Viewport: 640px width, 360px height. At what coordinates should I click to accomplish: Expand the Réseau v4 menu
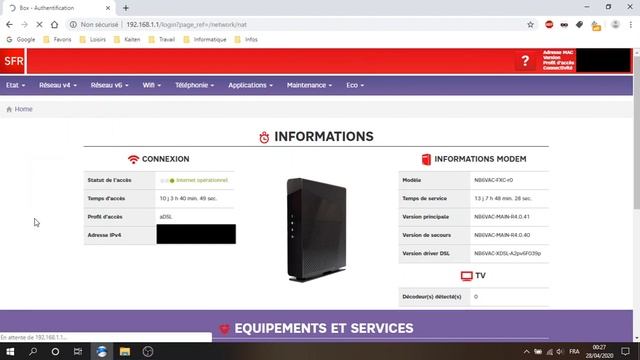click(x=58, y=85)
